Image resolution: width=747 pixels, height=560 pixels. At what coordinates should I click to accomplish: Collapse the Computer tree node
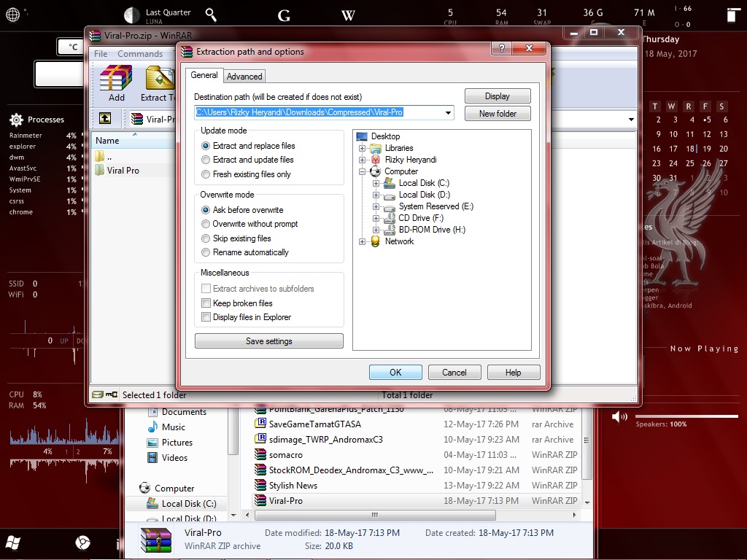point(362,171)
